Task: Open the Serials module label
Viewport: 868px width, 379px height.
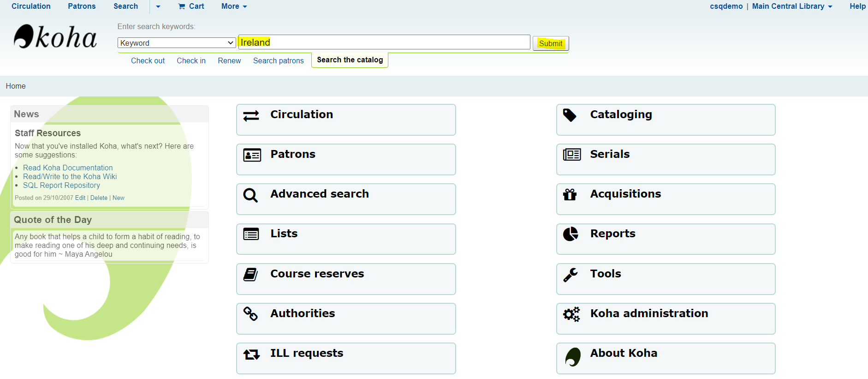Action: [610, 154]
